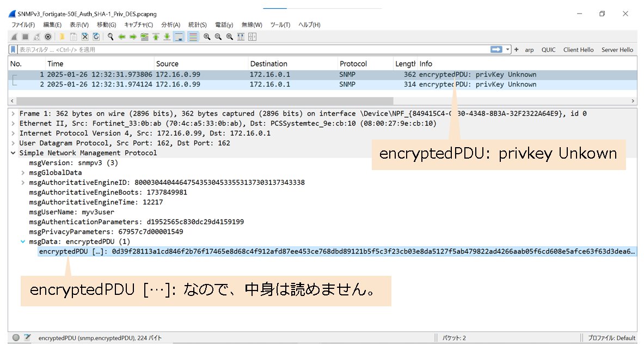Viewport: 644px width, 363px height.
Task: Open the ヘルプ(H) menu
Action: [x=309, y=25]
